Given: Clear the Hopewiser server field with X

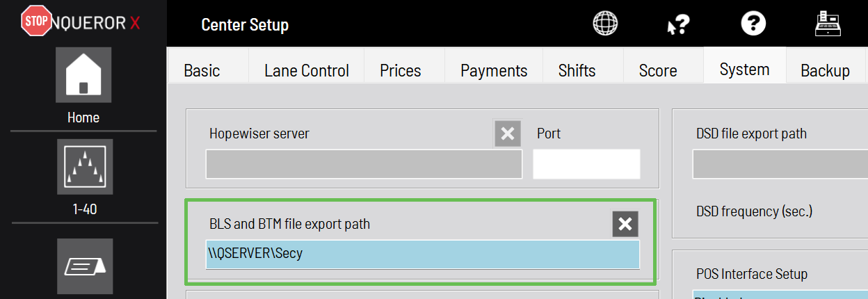Looking at the screenshot, I should [508, 133].
